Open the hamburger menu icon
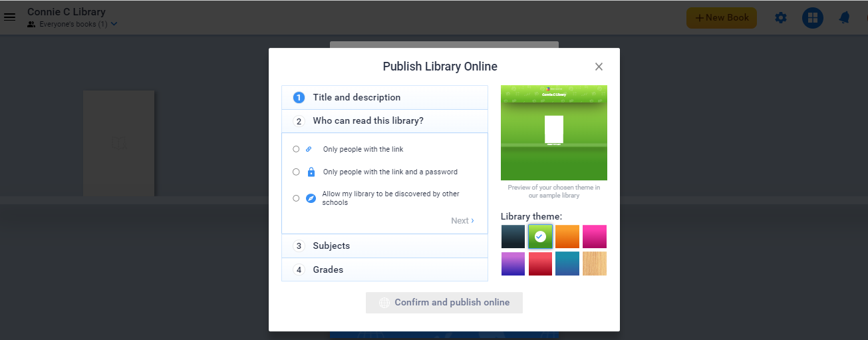868x340 pixels. point(10,17)
